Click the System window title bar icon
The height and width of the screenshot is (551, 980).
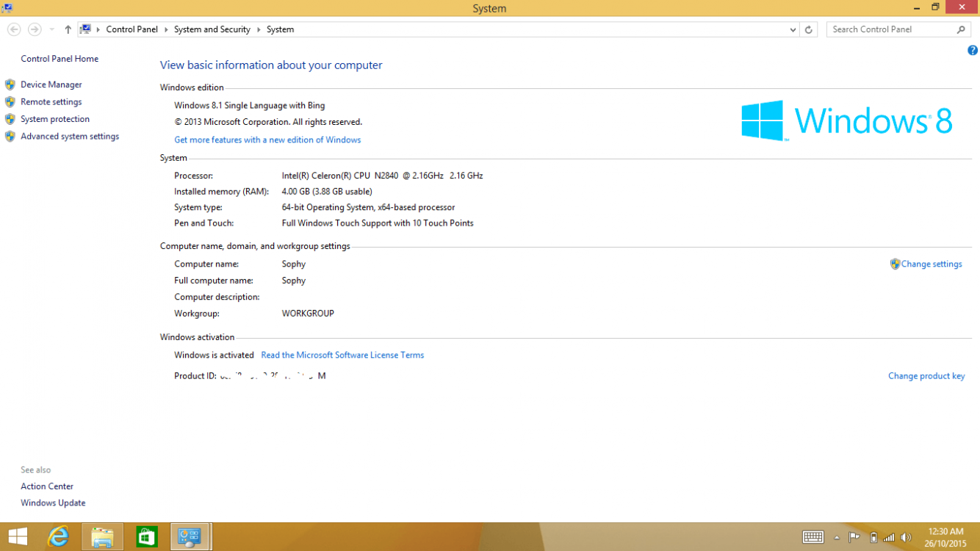(7, 7)
